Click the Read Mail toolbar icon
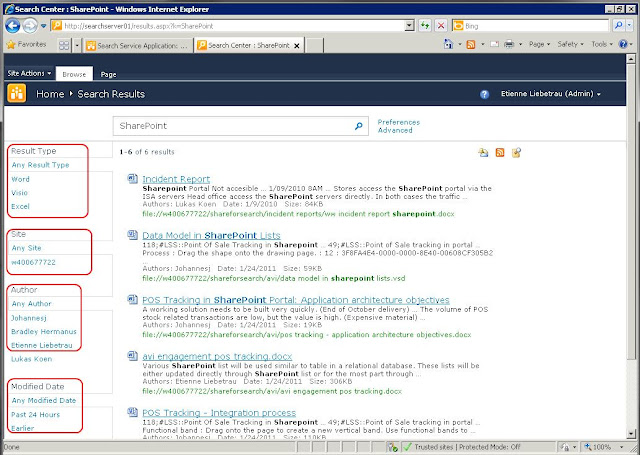The width and height of the screenshot is (640, 455). [x=494, y=44]
